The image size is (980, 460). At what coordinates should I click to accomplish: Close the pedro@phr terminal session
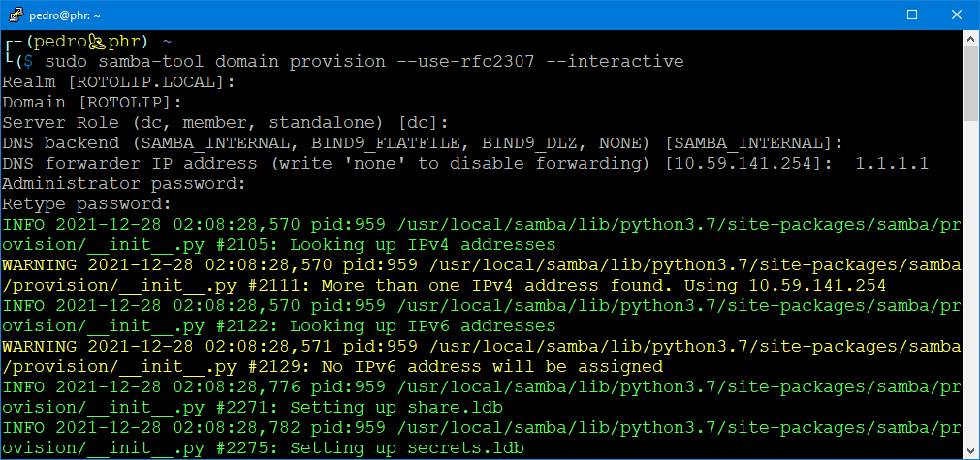click(957, 15)
